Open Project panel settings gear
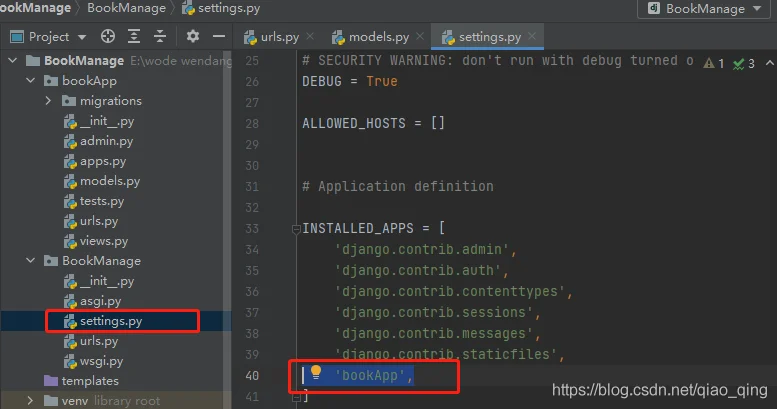Screen dimensions: 777x409 [192, 36]
